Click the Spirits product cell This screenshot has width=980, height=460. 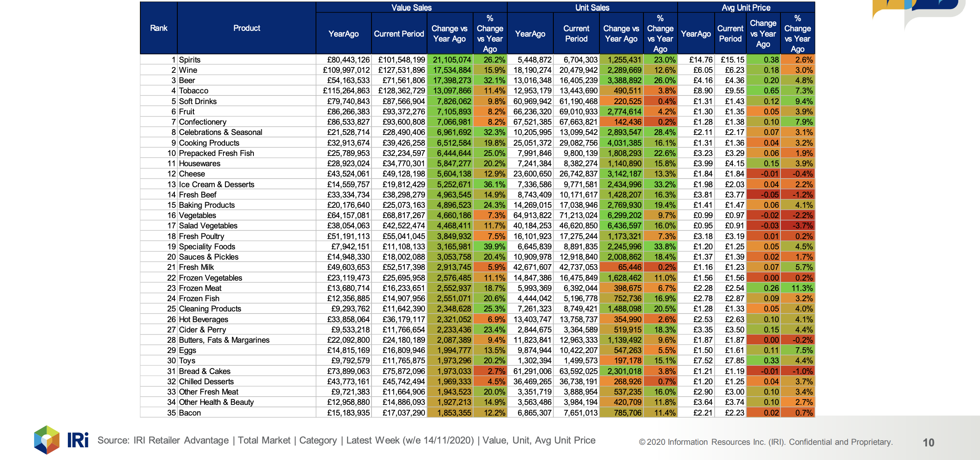coord(246,60)
